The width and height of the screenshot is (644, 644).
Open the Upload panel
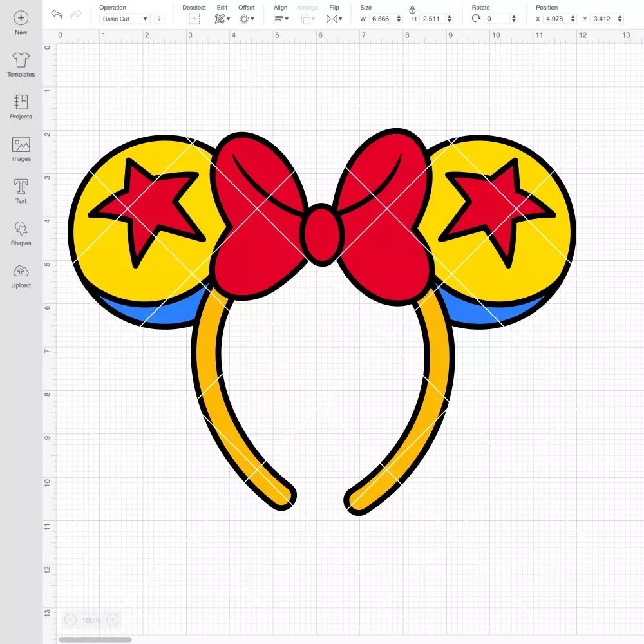[21, 276]
